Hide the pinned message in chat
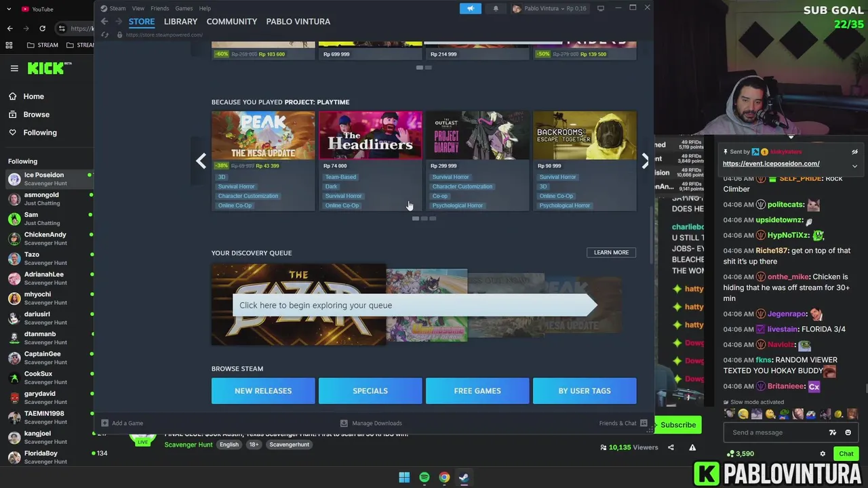Viewport: 868px width, 488px height. coord(854,152)
